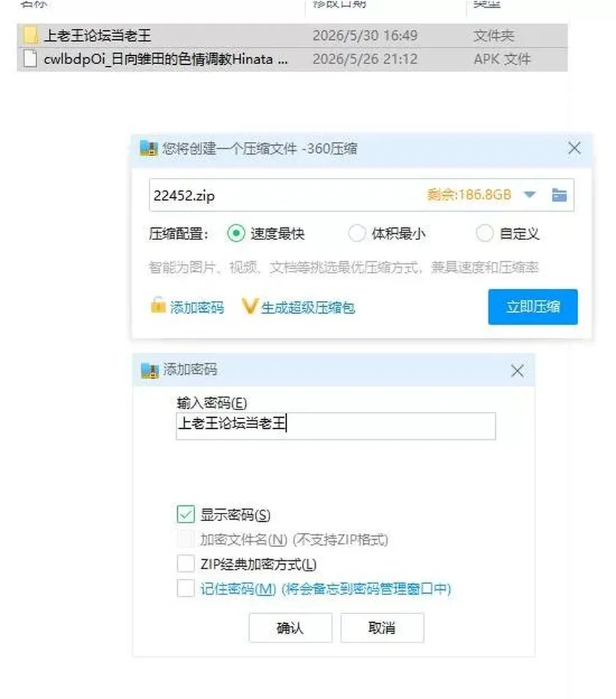Click into the 输入密码(E) password field
The height and width of the screenshot is (699, 616).
[336, 426]
